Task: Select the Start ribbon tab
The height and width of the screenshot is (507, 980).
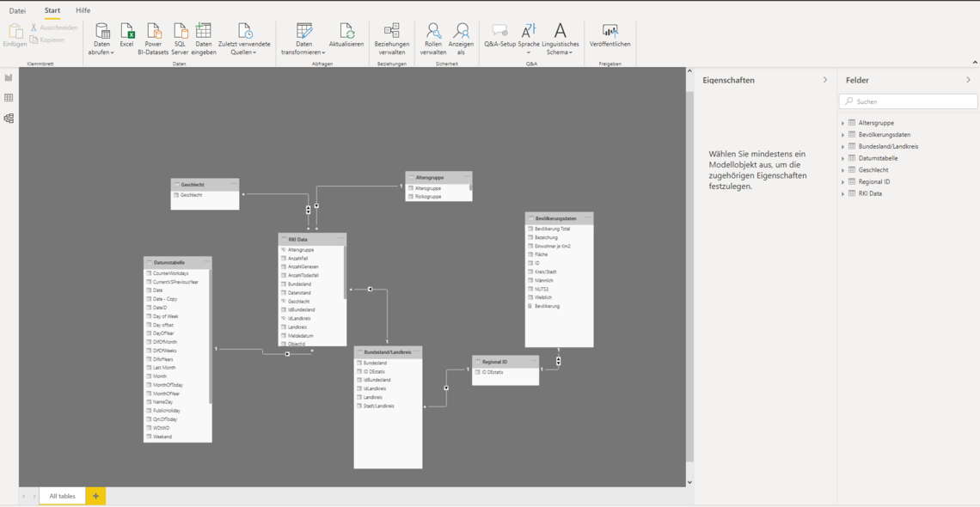Action: pyautogui.click(x=52, y=10)
